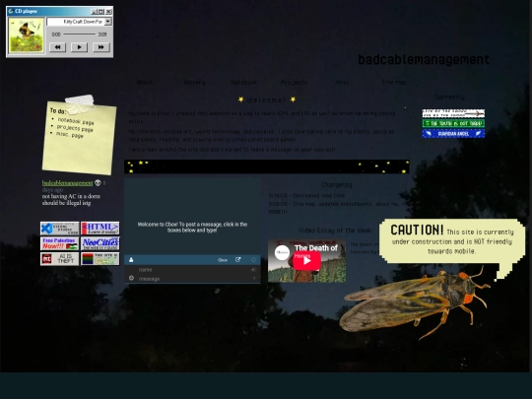Click the NeoCities badge
This screenshot has width=532, height=399.
tap(100, 243)
